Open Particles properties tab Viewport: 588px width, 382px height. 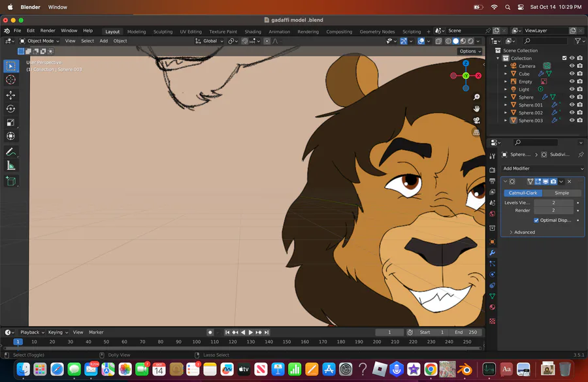point(493,264)
